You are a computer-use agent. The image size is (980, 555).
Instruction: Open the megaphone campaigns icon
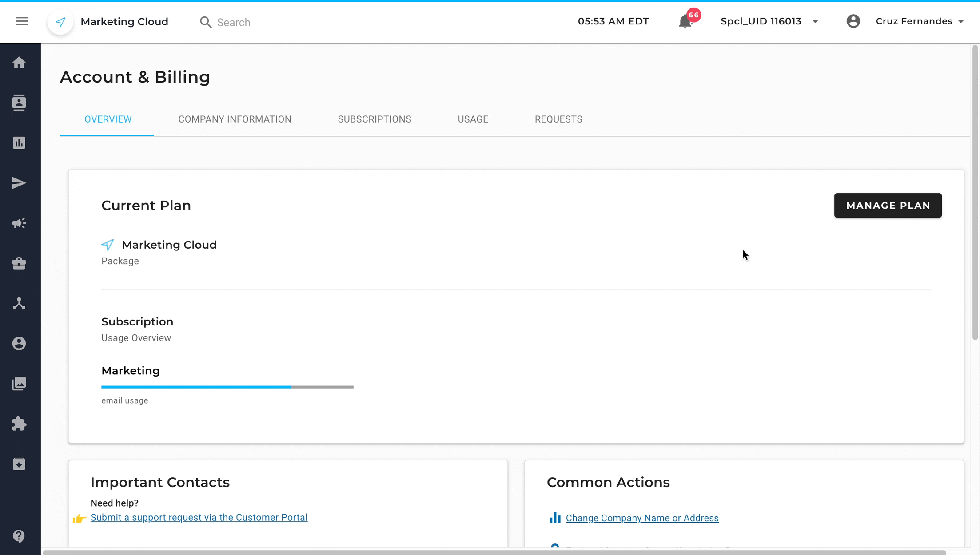19,223
